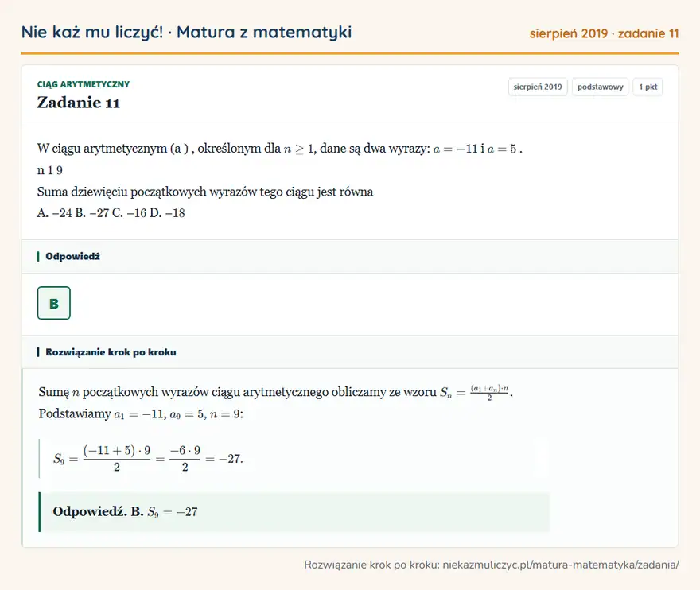Image resolution: width=700 pixels, height=590 pixels.
Task: Open the niekazmuliczyc.pl footer link
Action: (561, 565)
